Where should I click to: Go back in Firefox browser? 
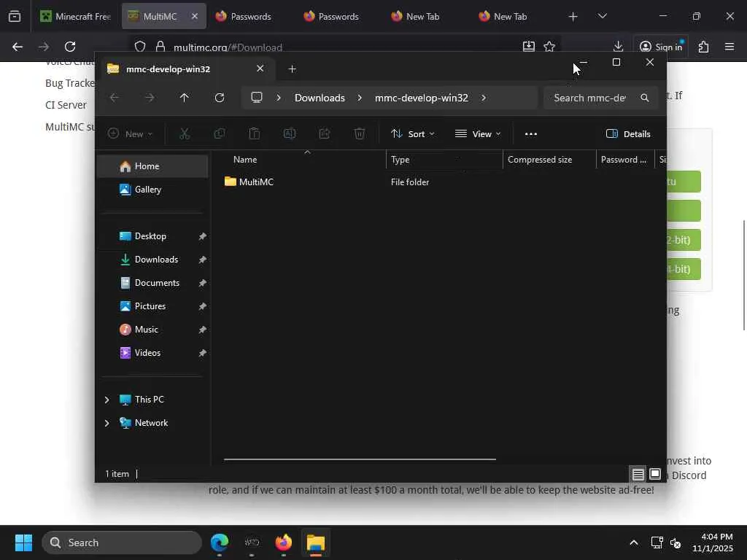pos(18,47)
